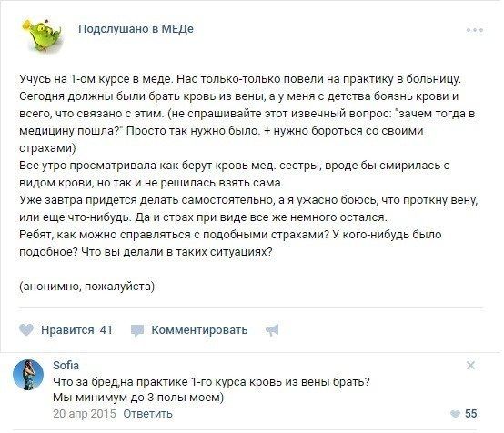Click Sofia's comment text
The height and width of the screenshot is (433, 504).
coord(211,389)
